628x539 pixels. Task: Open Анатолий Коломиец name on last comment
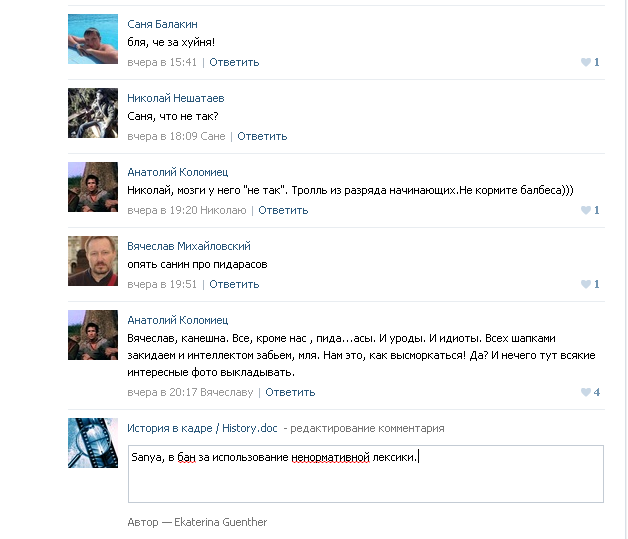pos(178,320)
